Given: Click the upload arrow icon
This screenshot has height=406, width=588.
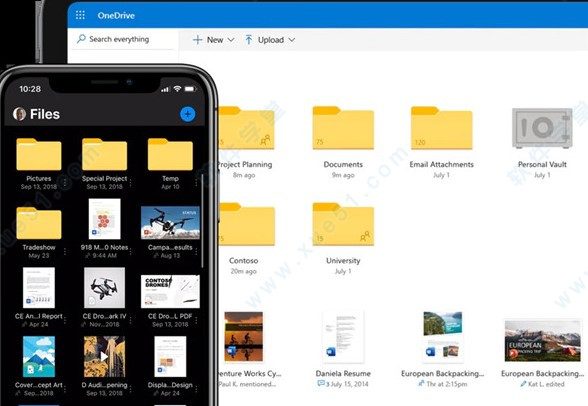Looking at the screenshot, I should (x=249, y=40).
